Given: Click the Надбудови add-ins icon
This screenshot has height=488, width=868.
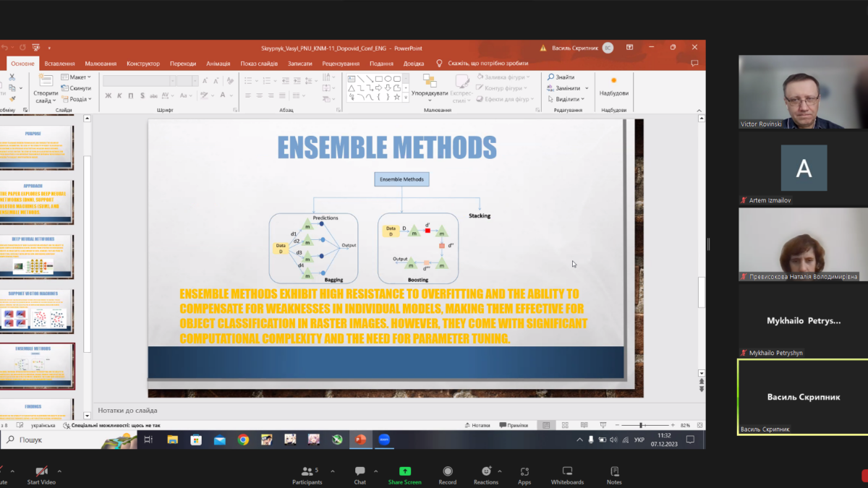Looking at the screenshot, I should pos(614,81).
